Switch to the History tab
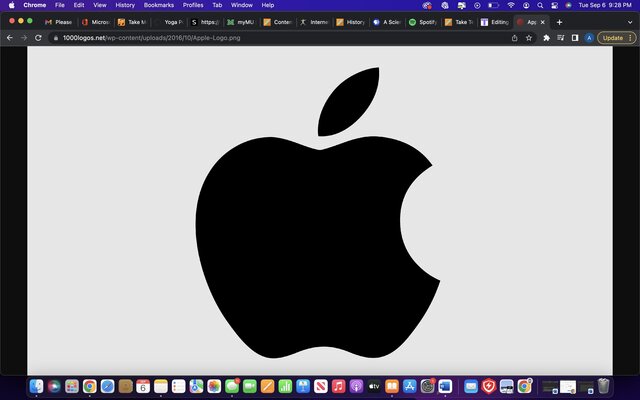 (x=350, y=22)
